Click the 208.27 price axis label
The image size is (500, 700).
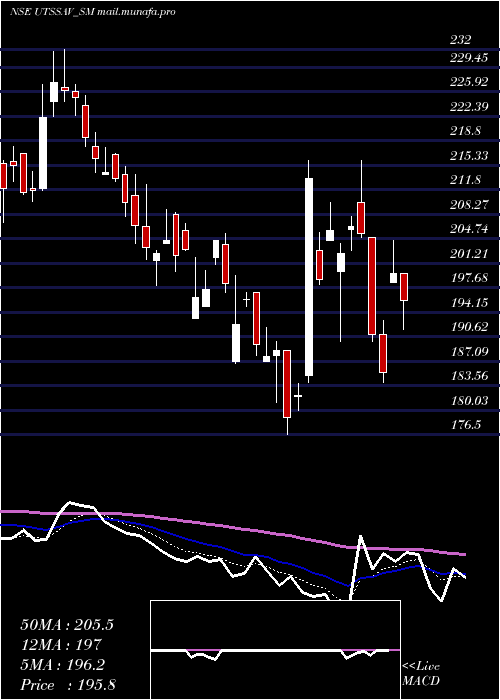tap(469, 204)
